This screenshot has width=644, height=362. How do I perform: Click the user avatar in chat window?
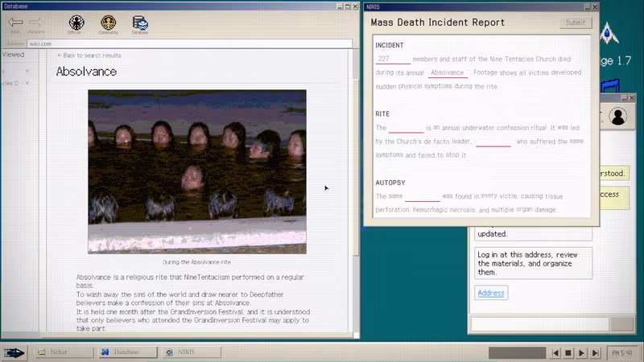(617, 117)
